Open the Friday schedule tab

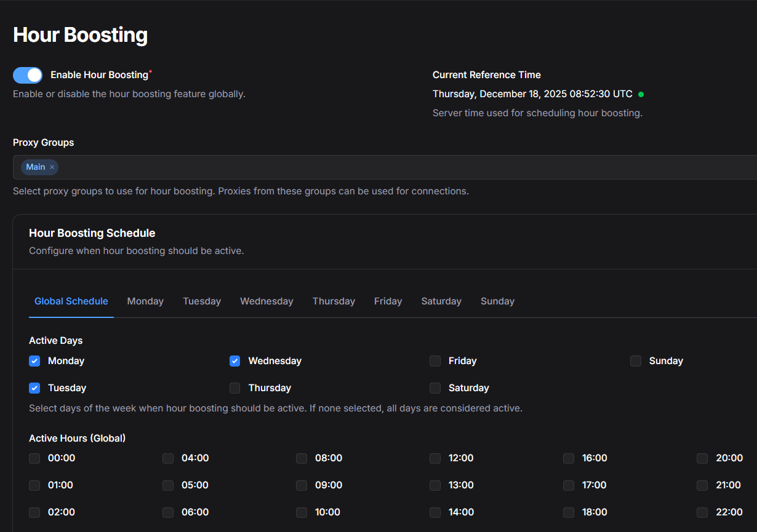click(x=388, y=301)
